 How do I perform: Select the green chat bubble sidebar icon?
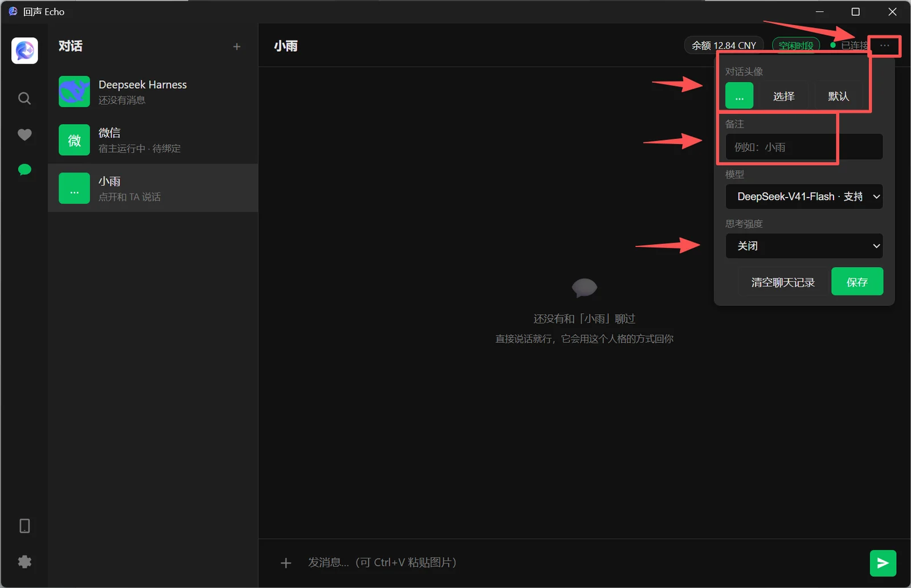click(x=24, y=170)
